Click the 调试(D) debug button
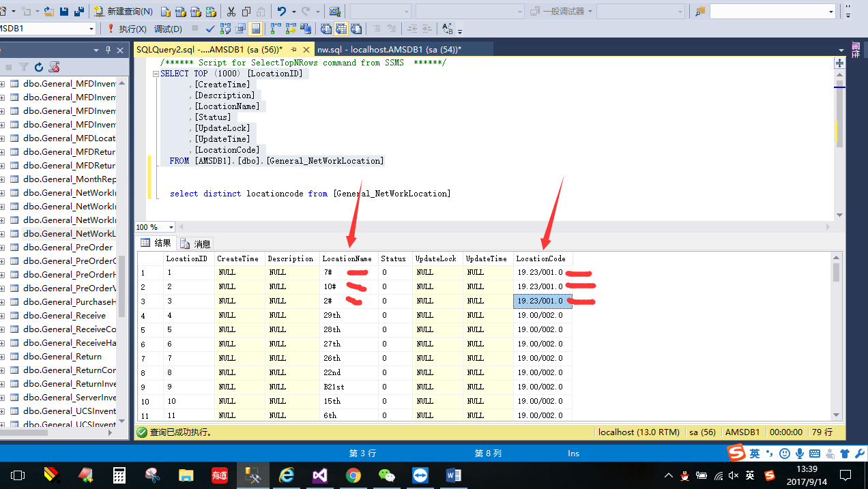This screenshot has width=868, height=489. pyautogui.click(x=168, y=29)
